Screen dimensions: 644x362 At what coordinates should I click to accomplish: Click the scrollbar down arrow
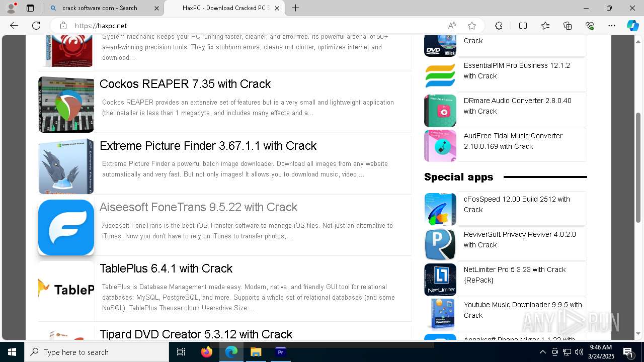(x=638, y=333)
